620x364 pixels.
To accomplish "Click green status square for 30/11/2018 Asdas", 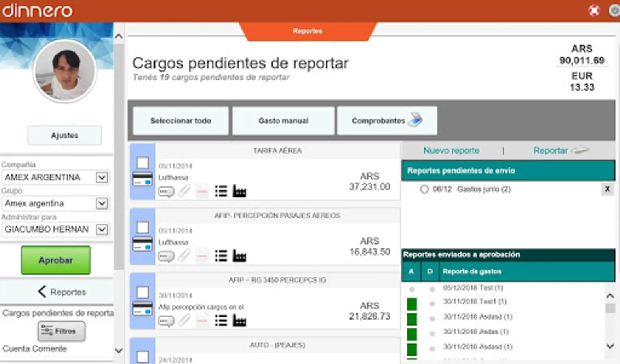I will [412, 334].
